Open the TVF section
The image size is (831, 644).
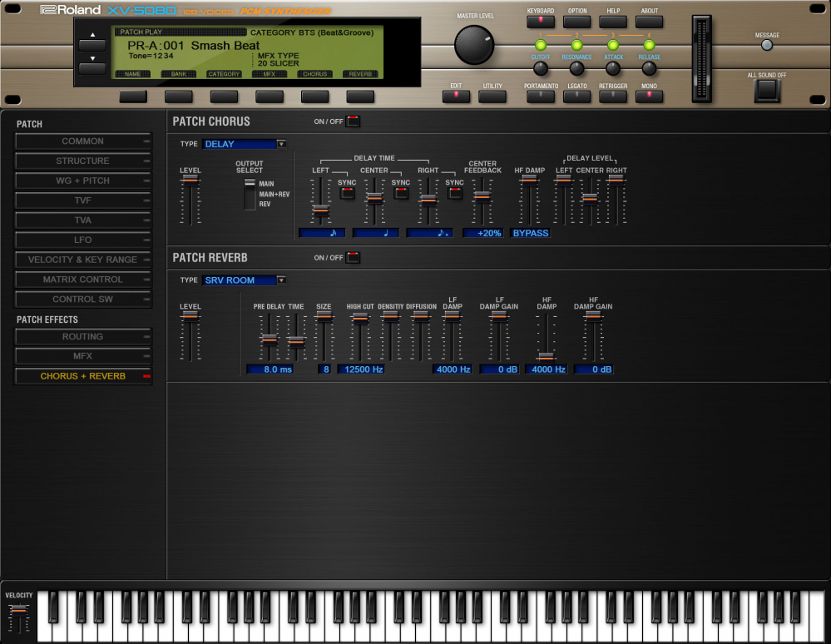click(x=83, y=201)
